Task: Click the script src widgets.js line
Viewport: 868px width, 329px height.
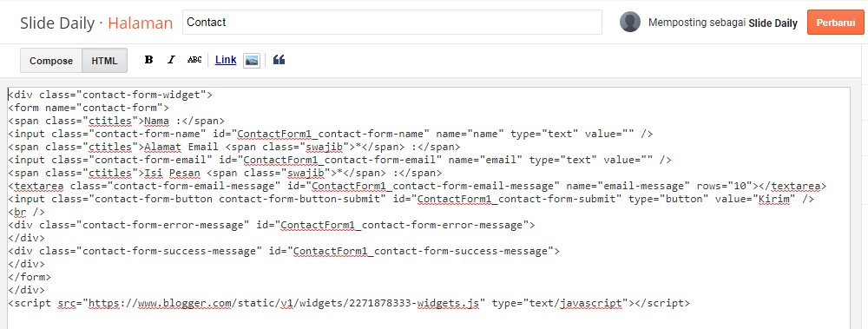Action: point(349,303)
